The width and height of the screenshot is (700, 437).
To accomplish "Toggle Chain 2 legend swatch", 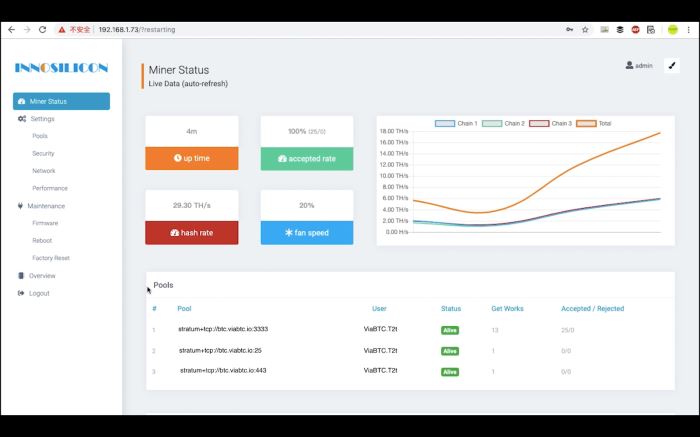I will tap(492, 124).
